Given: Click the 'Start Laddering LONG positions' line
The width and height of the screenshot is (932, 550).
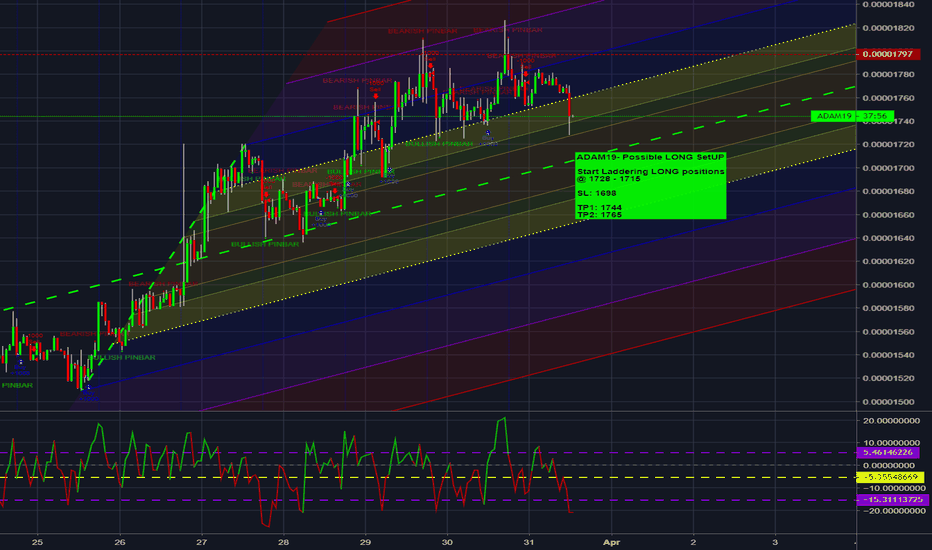Looking at the screenshot, I should (x=651, y=171).
